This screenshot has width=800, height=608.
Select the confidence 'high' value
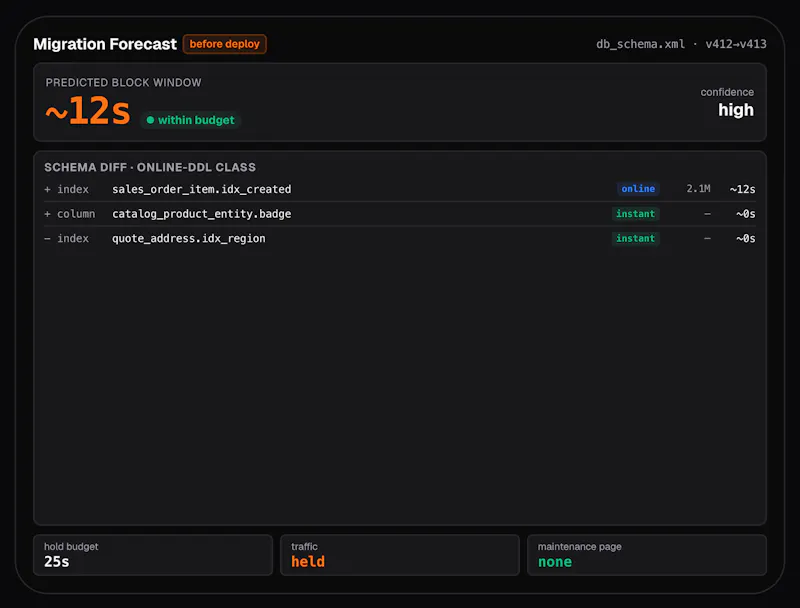[x=736, y=110]
